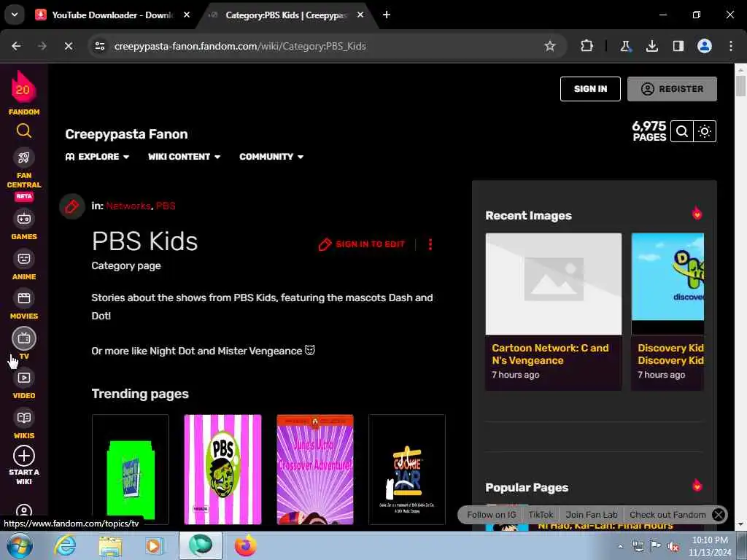Open Cartoon Network: C and N's Vengeance
Image resolution: width=747 pixels, height=560 pixels.
pyautogui.click(x=550, y=354)
